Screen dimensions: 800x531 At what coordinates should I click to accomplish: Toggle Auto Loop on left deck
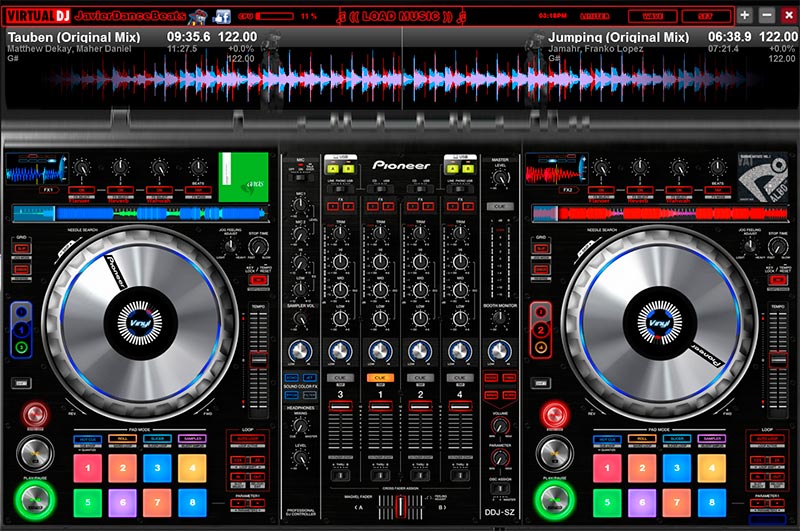(x=247, y=439)
